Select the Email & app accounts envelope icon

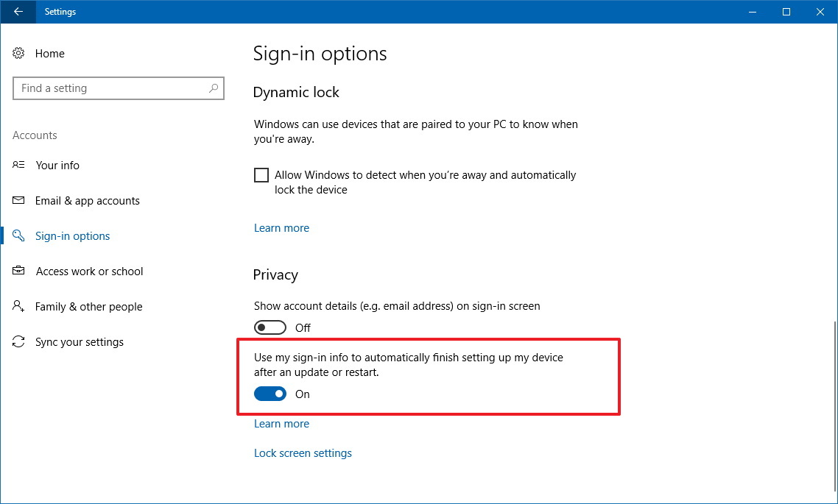18,200
